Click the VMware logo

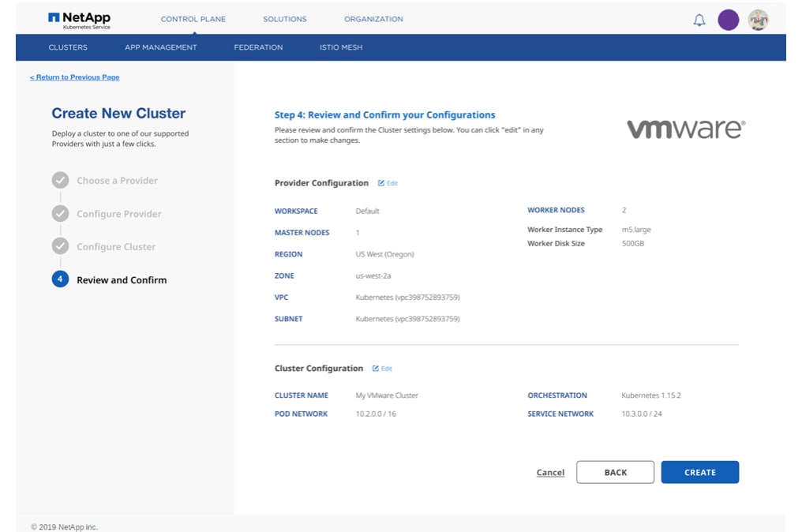tap(685, 129)
